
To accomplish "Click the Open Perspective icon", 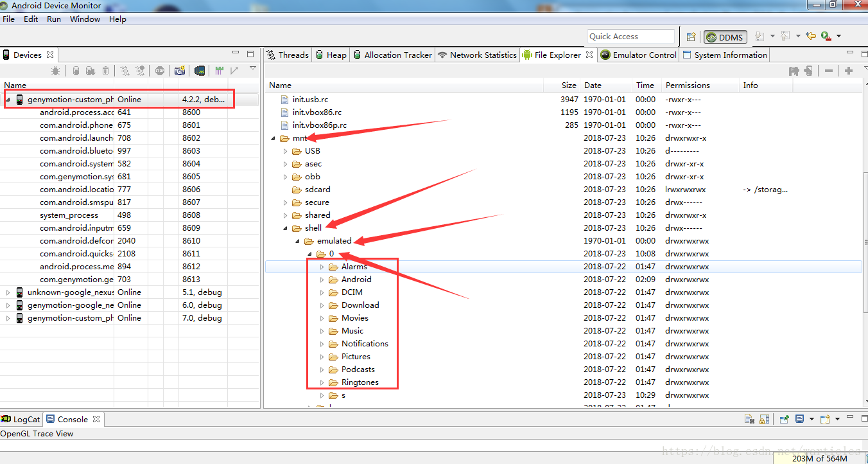I will click(691, 37).
